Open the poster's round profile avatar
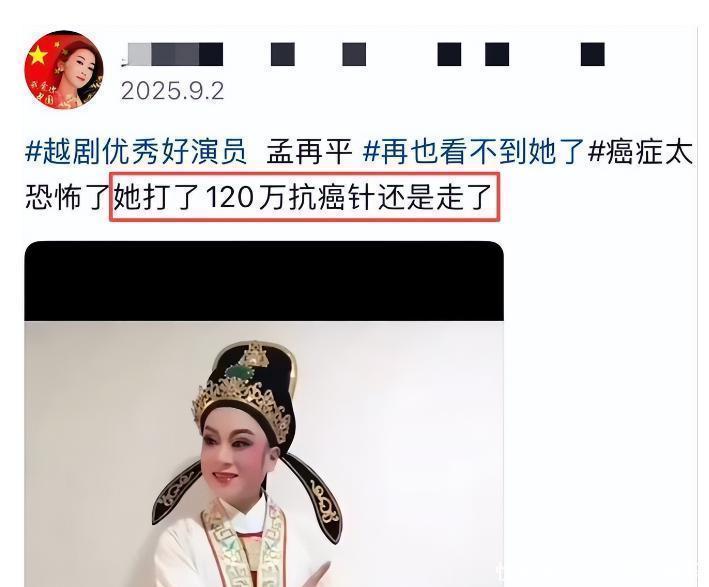This screenshot has height=587, width=709. [x=64, y=71]
